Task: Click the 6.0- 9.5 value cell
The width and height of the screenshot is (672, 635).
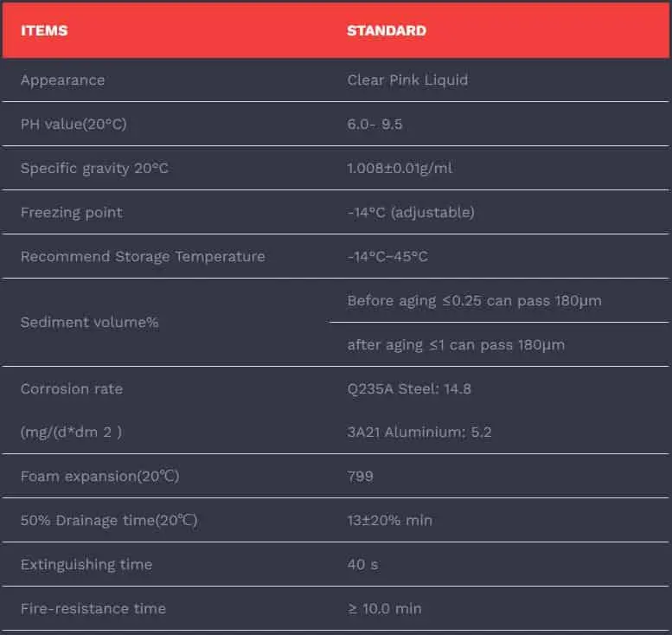Action: (374, 124)
